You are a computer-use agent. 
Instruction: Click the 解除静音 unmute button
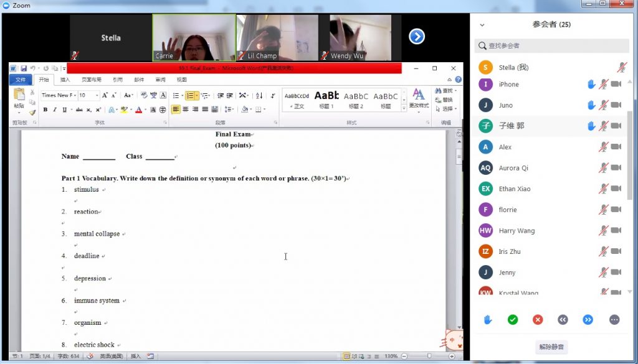[551, 347]
